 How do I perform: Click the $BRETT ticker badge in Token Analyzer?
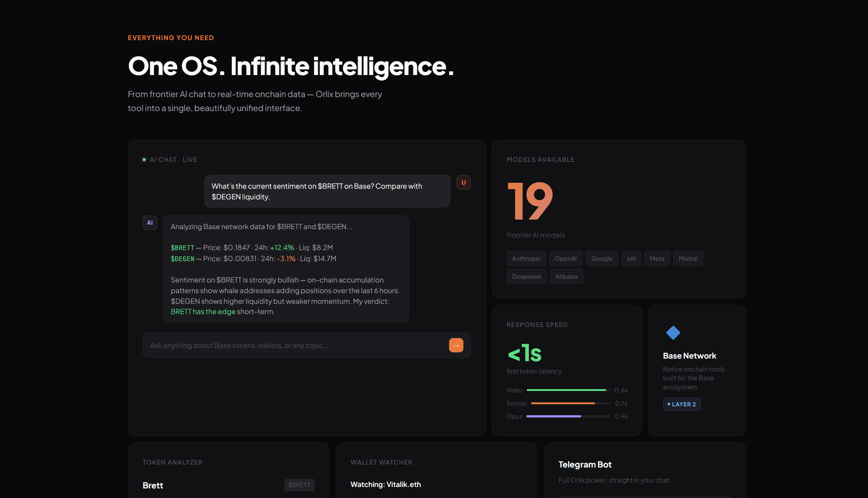(299, 485)
